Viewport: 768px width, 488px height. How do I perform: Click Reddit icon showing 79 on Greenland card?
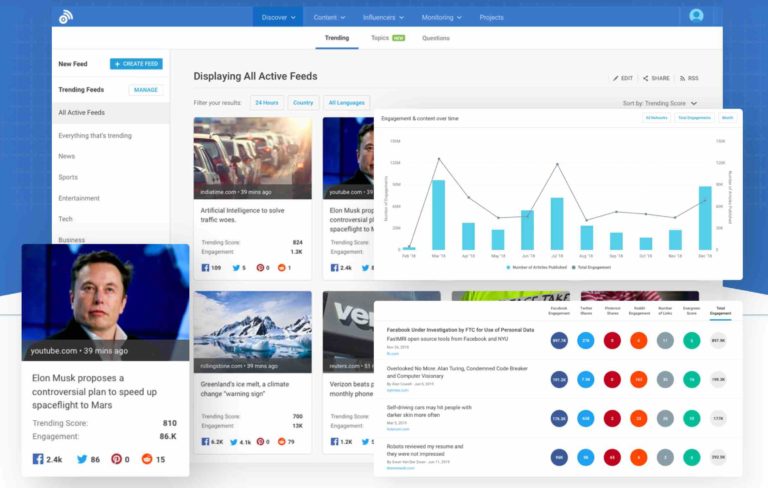(282, 441)
